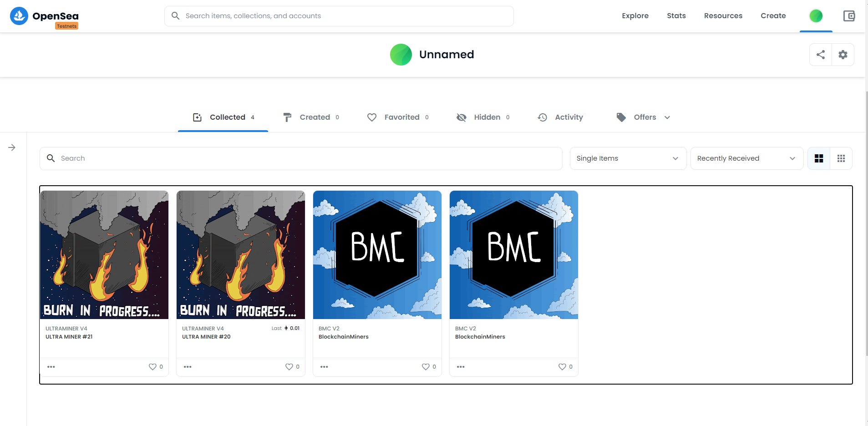868x426 pixels.
Task: Favorite ULTRA MINER #21 heart icon
Action: click(152, 367)
